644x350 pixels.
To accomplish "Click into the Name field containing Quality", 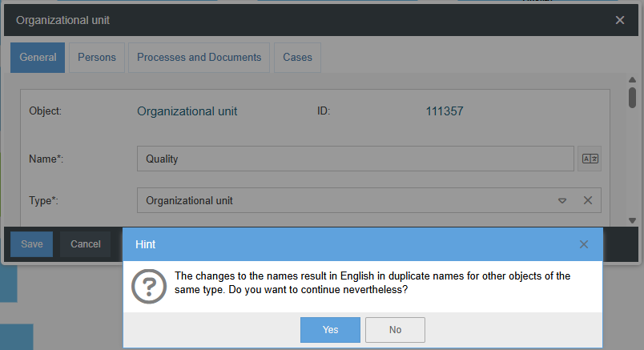I will (x=356, y=159).
